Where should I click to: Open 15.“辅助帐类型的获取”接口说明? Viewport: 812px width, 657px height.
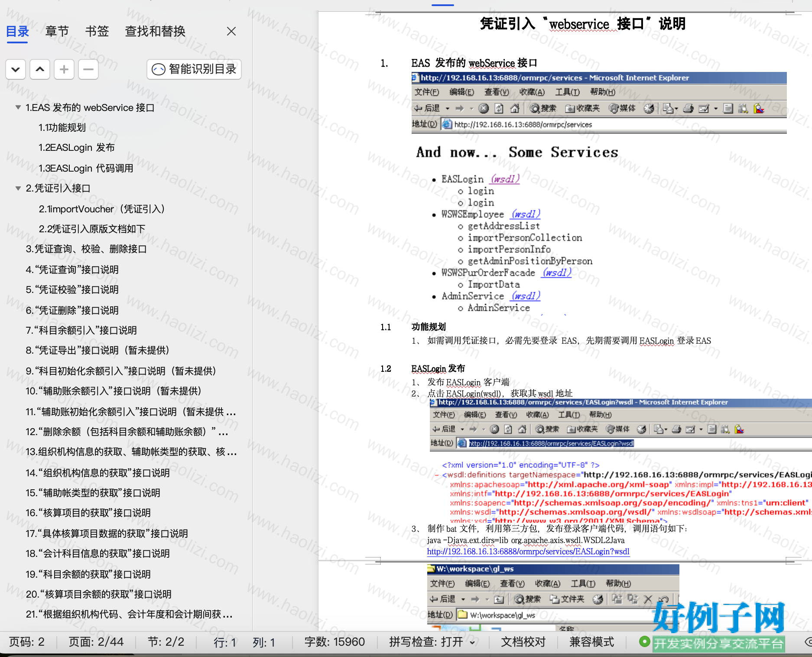(x=93, y=493)
